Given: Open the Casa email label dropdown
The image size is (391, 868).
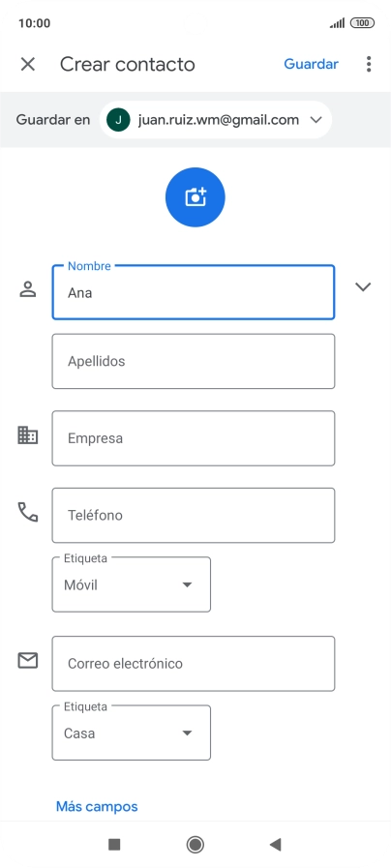Looking at the screenshot, I should click(x=132, y=733).
